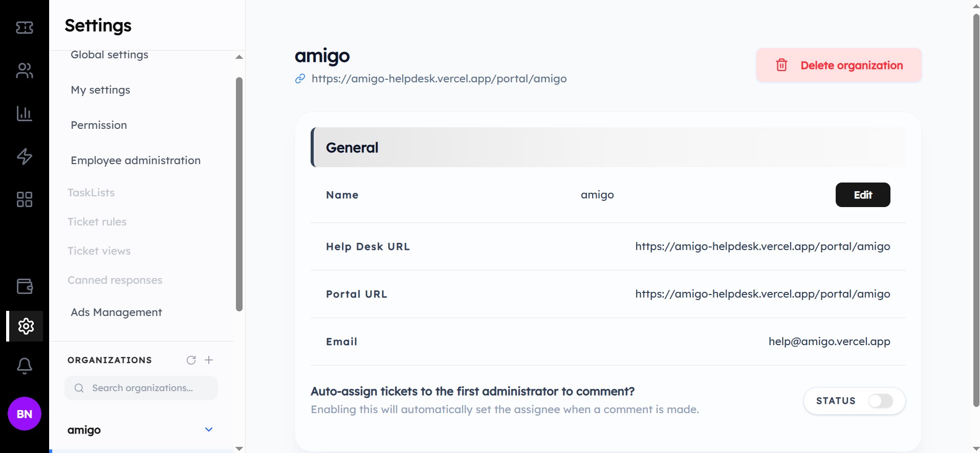Open notifications via the bell icon
This screenshot has height=453, width=980.
click(24, 365)
